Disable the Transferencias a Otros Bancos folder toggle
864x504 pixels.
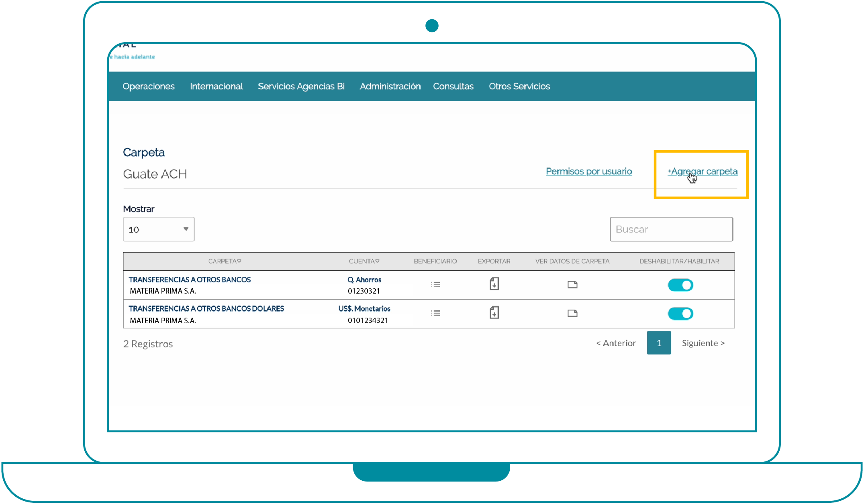680,285
